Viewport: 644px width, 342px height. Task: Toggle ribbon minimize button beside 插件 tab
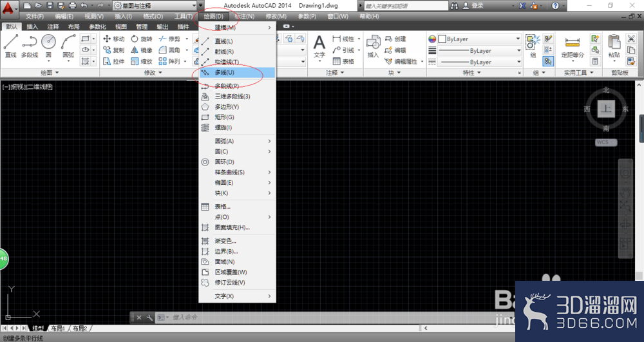coord(287,26)
